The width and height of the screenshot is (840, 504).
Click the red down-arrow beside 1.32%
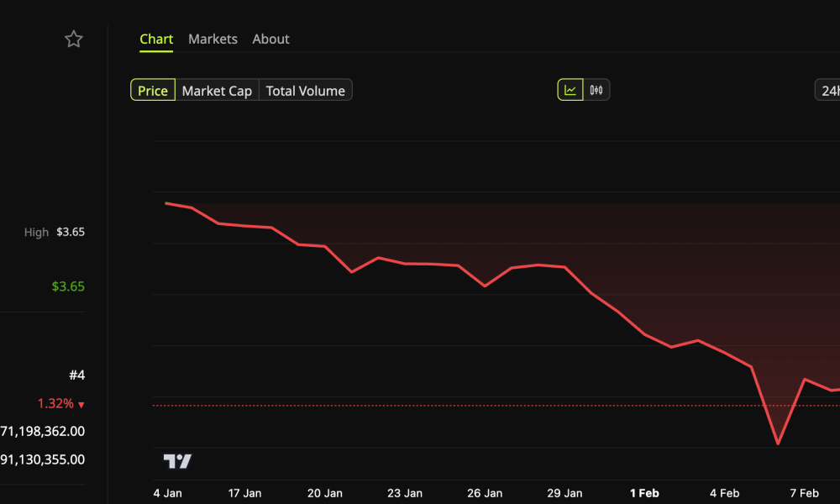coord(81,403)
